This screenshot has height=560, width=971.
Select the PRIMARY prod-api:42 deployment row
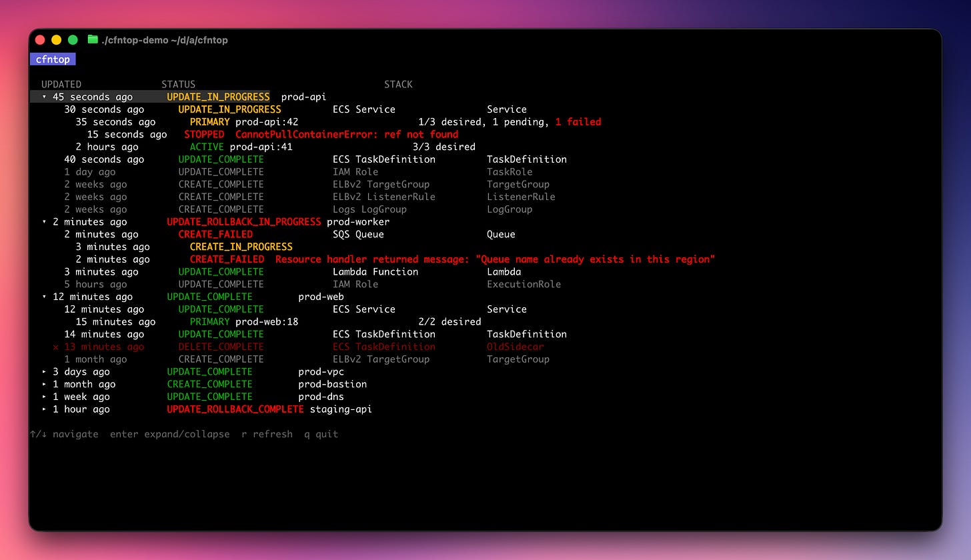point(338,122)
